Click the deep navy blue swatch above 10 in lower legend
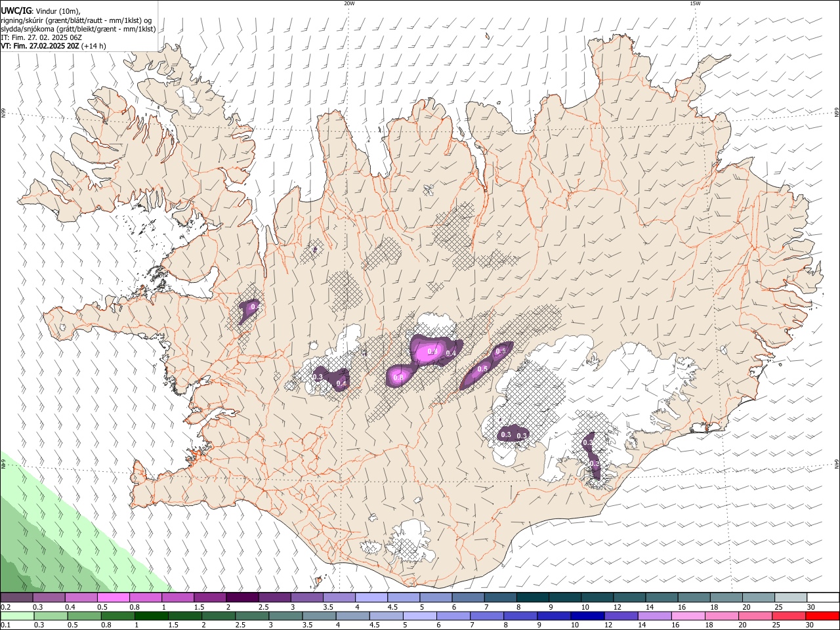The width and height of the screenshot is (840, 630). tap(587, 616)
